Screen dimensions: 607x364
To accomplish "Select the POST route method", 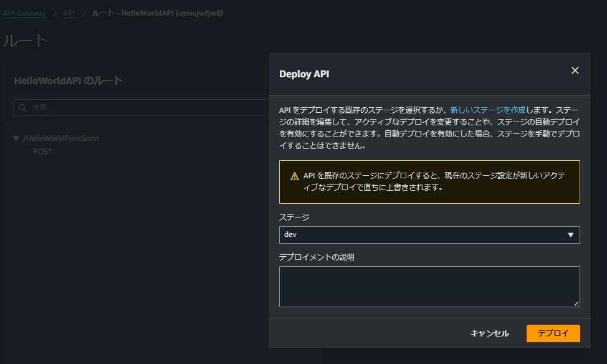I will [x=42, y=151].
